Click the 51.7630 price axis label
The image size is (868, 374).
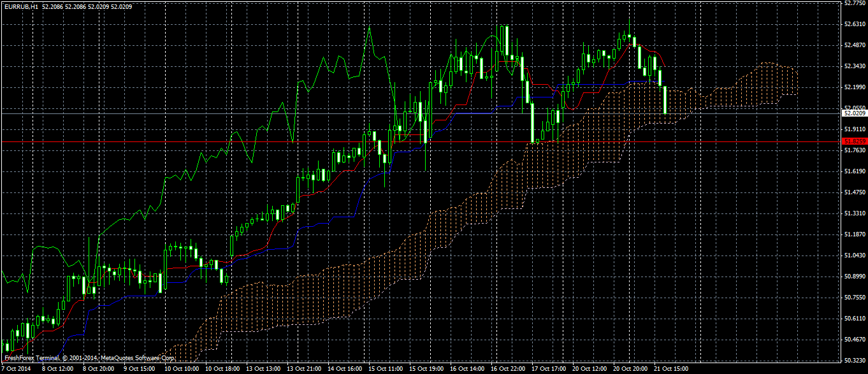(854, 150)
